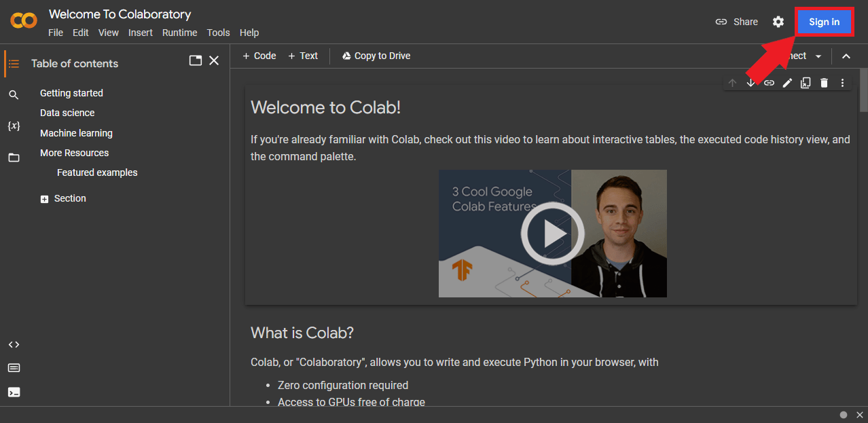
Task: Close the Table of contents panel
Action: (214, 60)
